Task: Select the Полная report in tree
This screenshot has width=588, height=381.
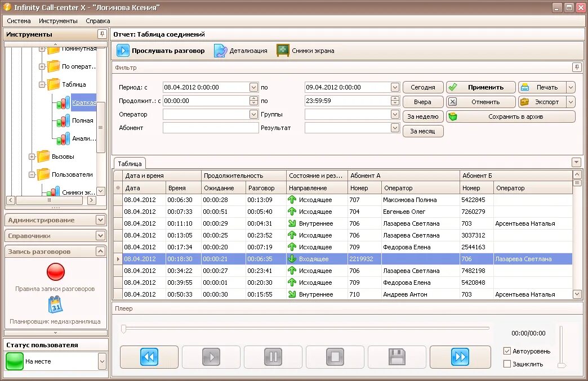Action: point(82,120)
